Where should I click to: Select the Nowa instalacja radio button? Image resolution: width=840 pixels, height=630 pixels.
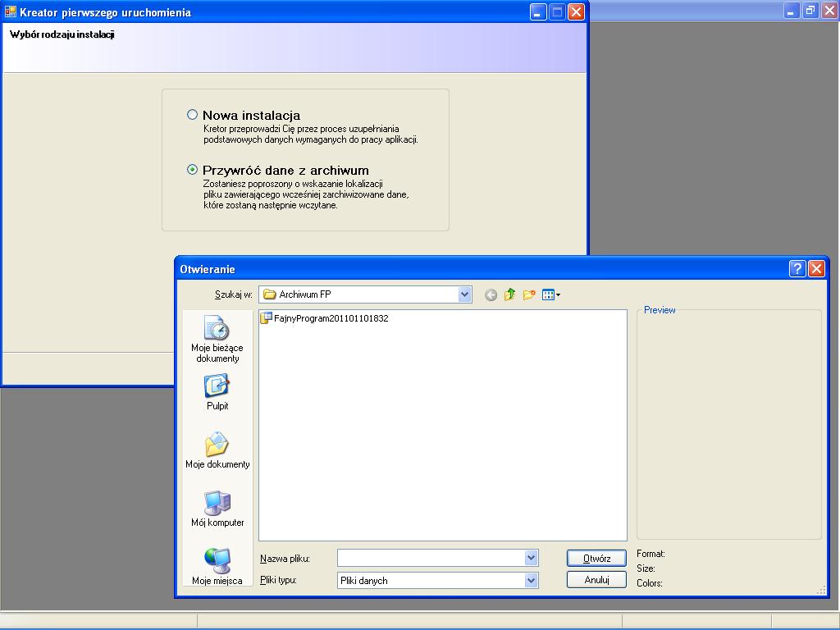point(193,115)
